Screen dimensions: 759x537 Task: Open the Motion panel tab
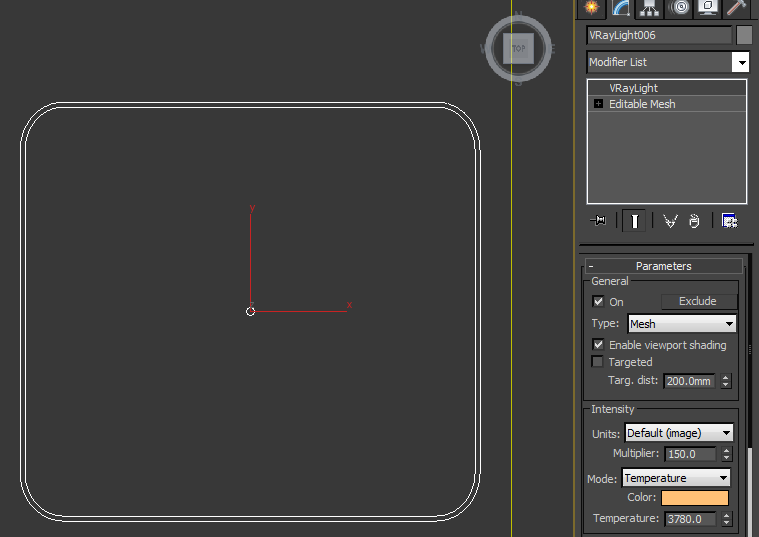(x=679, y=8)
